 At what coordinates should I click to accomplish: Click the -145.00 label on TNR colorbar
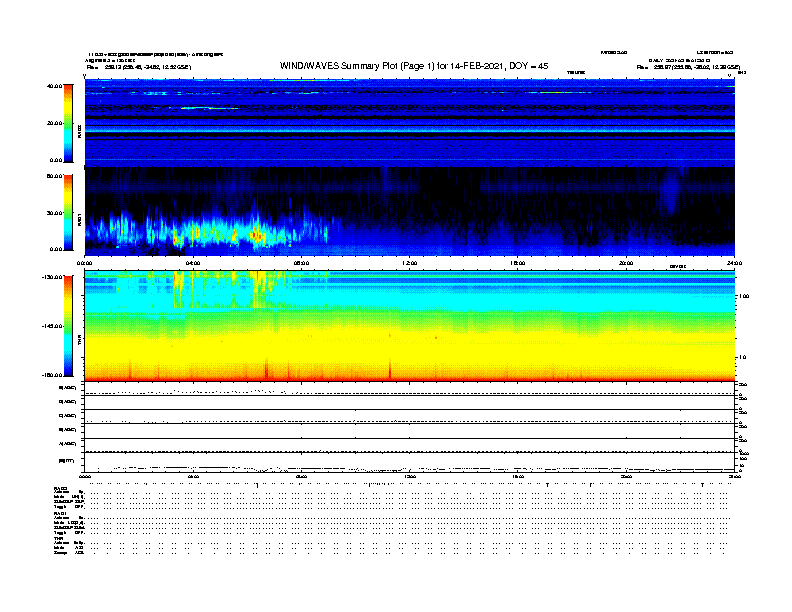(x=53, y=326)
